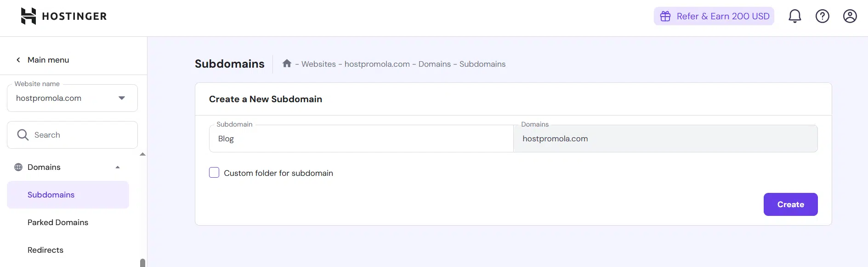Screen dimensions: 868x267
Task: Click the Hostinger logo
Action: point(63,16)
